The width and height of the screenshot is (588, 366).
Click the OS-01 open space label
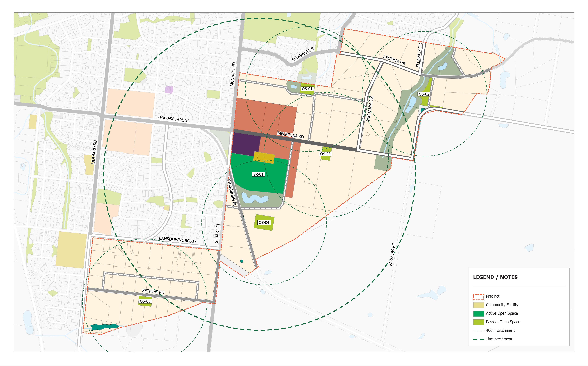tap(307, 89)
